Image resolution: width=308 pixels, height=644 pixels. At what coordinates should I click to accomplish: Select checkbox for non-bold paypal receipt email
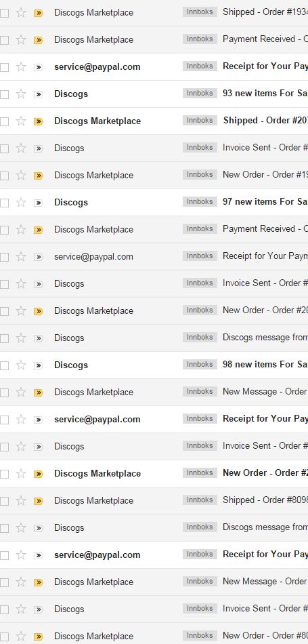[x=4, y=257]
